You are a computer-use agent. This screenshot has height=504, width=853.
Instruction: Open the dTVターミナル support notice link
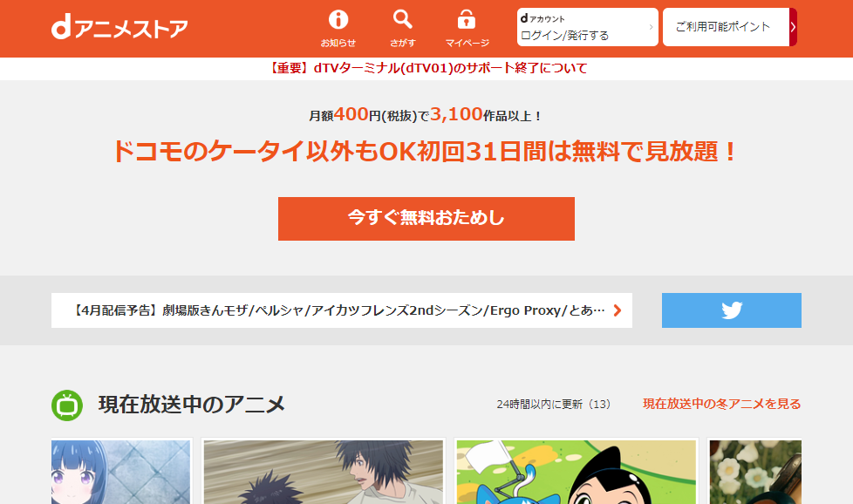pyautogui.click(x=426, y=69)
